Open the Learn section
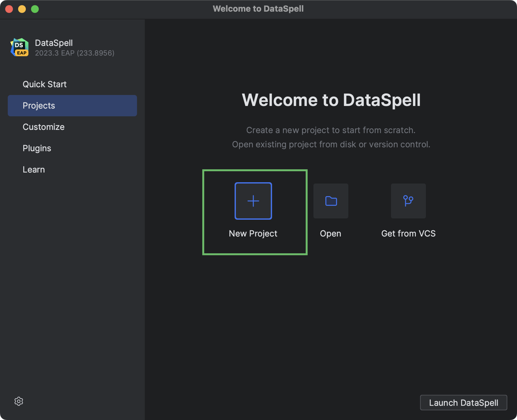The height and width of the screenshot is (420, 517). click(34, 169)
